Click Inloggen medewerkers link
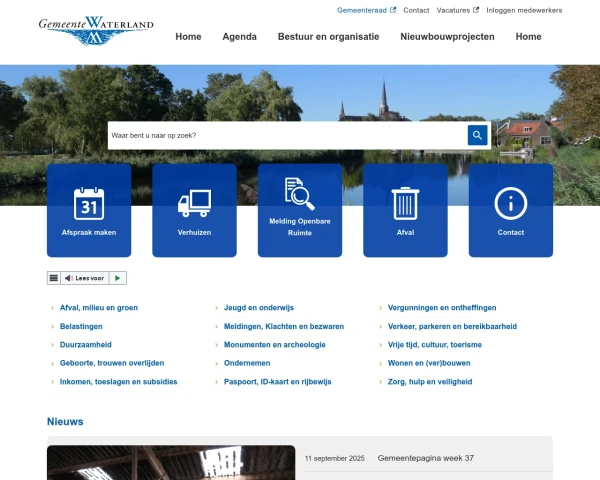The image size is (600, 480). coord(524,10)
